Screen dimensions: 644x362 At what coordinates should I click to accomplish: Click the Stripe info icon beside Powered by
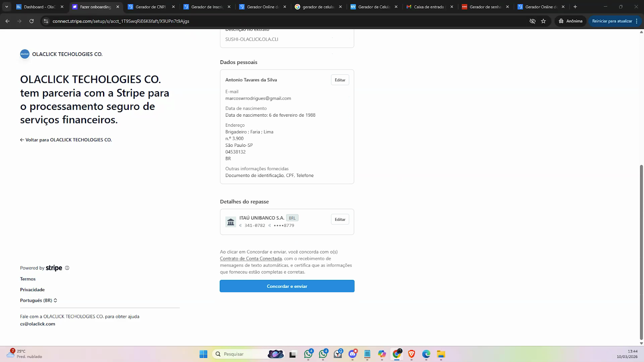tap(67, 268)
